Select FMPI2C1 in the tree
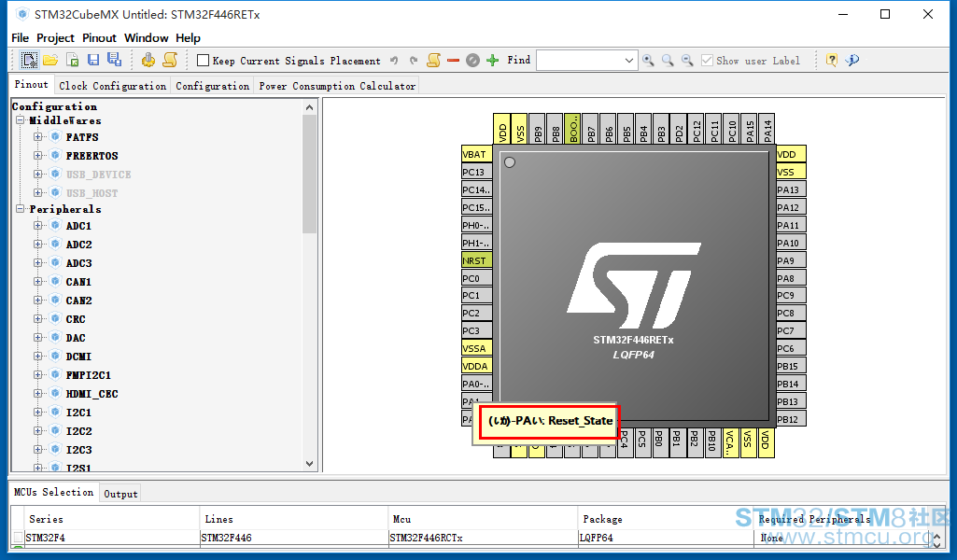This screenshot has width=957, height=560. click(x=89, y=375)
